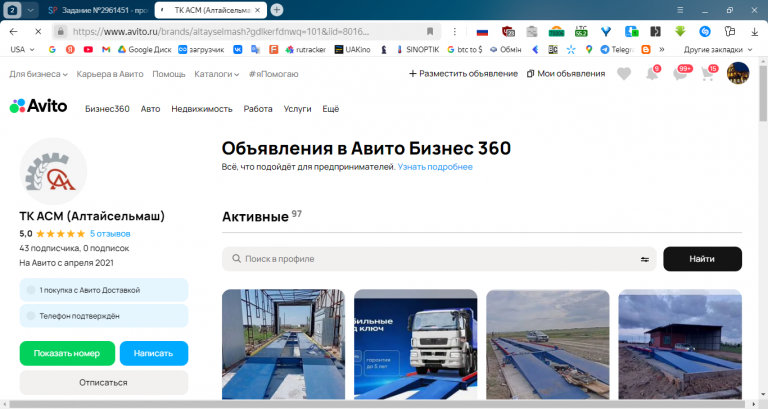768x409 pixels.
Task: Open the Ещё navigation menu
Action: tap(331, 109)
